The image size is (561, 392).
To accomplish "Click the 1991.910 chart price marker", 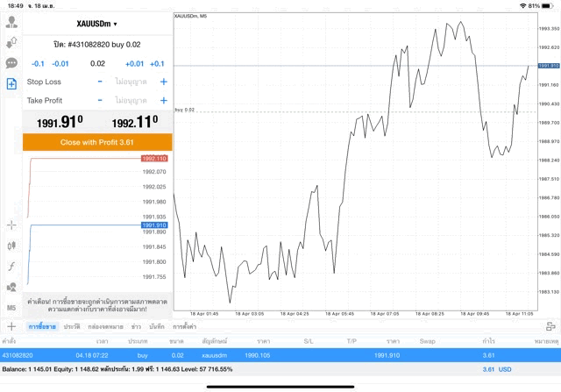I will click(549, 66).
